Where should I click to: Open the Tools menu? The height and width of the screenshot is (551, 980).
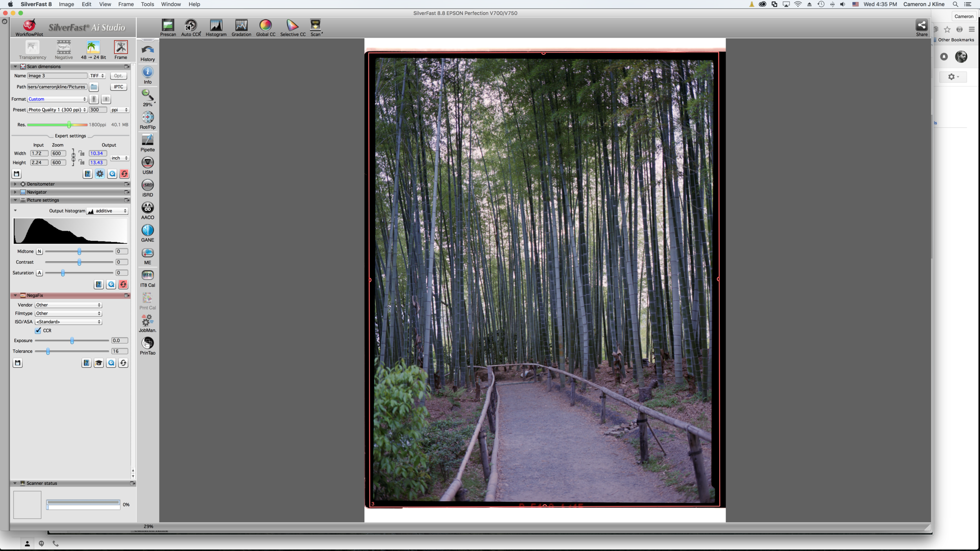click(x=147, y=4)
